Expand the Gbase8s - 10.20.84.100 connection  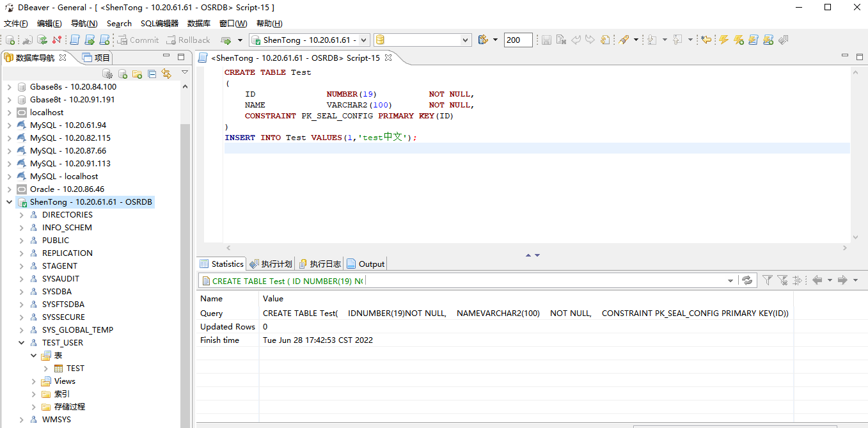(9, 86)
